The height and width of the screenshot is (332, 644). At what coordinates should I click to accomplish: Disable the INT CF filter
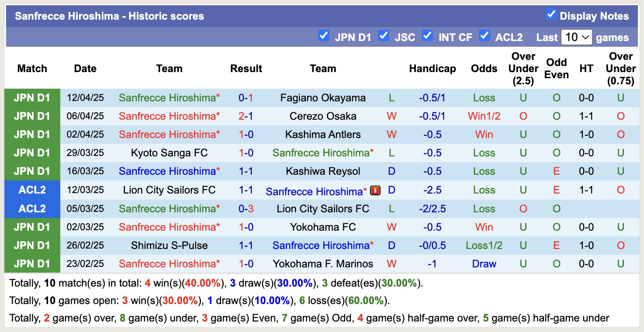click(427, 37)
